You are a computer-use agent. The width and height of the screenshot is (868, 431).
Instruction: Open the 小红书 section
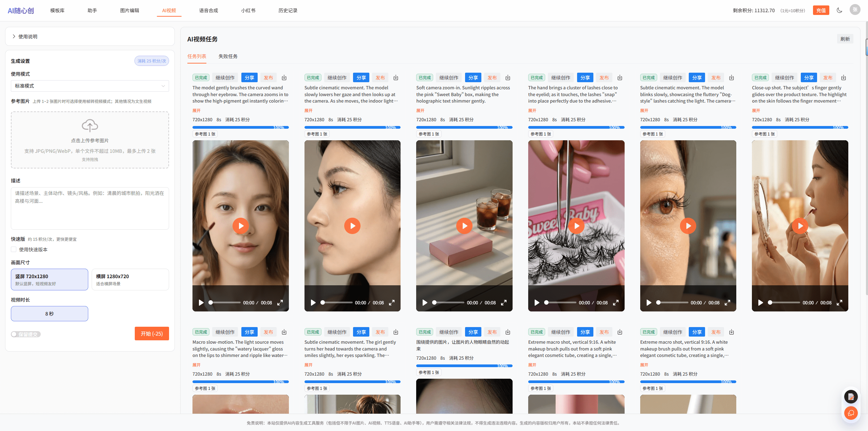[x=248, y=11]
